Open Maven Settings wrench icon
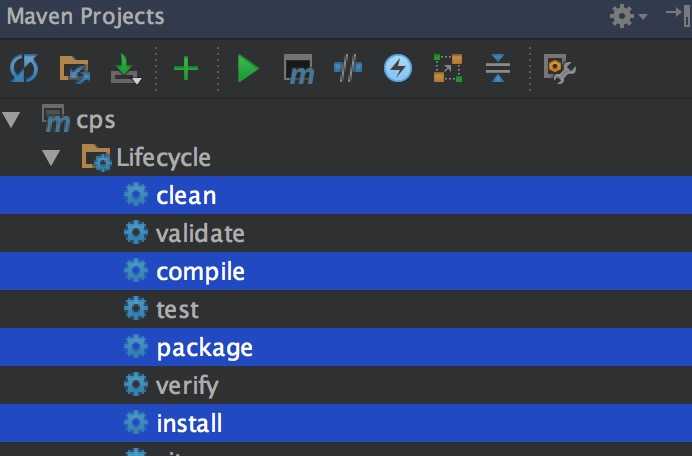Image resolution: width=692 pixels, height=456 pixels. point(560,69)
